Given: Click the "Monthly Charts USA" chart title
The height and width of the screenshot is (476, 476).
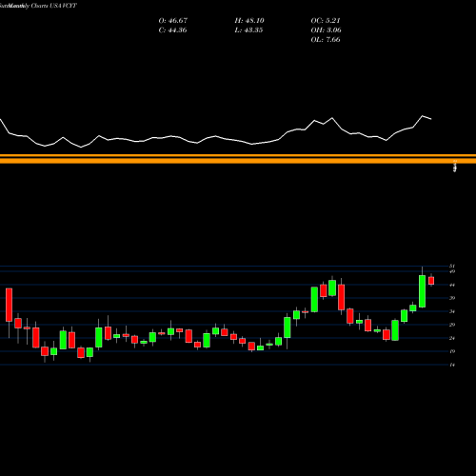Looking at the screenshot, I should (35, 6).
